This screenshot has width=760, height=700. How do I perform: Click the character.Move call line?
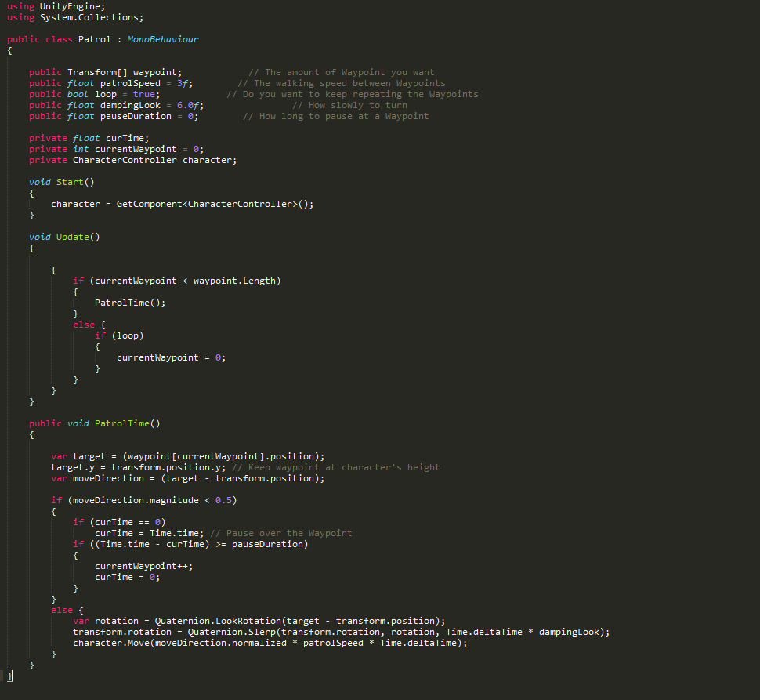pos(270,643)
